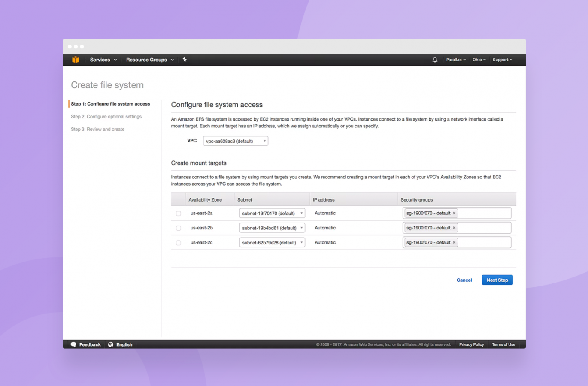Click the Create file system page title
Screen dimensions: 588x386
(x=107, y=85)
